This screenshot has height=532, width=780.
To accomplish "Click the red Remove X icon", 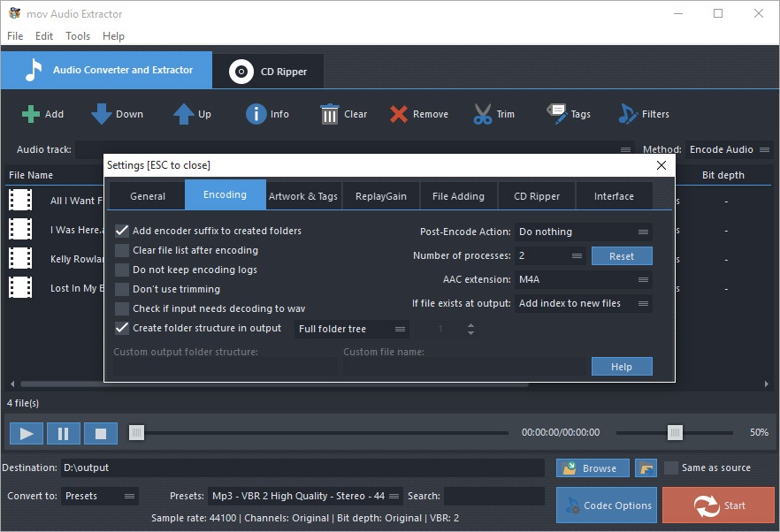I will pos(399,114).
